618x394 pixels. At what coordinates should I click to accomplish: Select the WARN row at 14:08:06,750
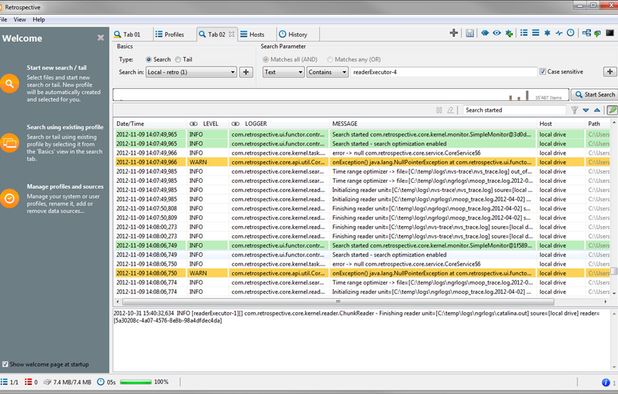362,273
